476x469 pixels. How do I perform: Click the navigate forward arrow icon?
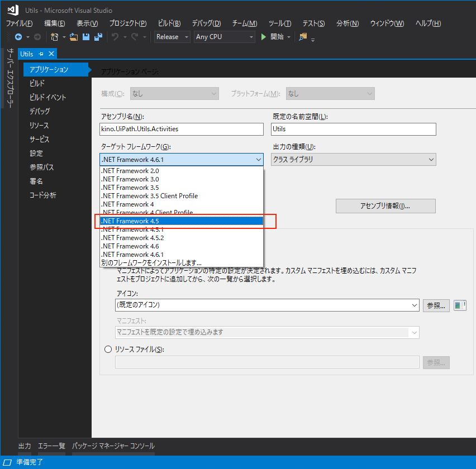point(36,37)
